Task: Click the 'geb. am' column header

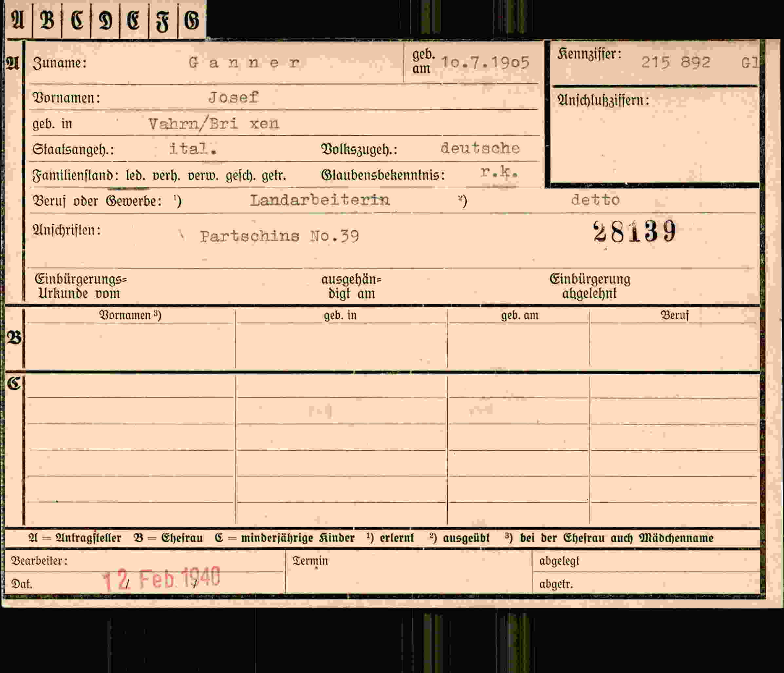Action: tap(519, 315)
